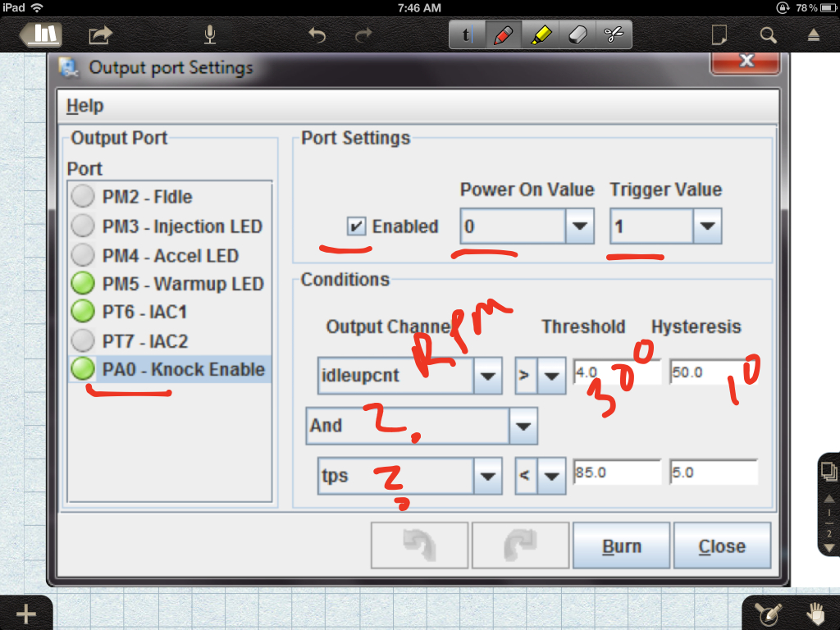Open the Trigger Value dropdown
The width and height of the screenshot is (840, 630).
(707, 226)
